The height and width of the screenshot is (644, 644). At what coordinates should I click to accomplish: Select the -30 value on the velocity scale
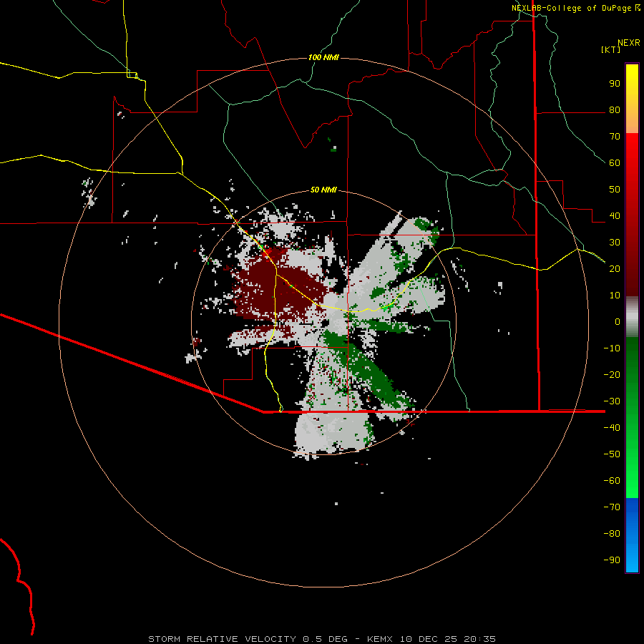(x=612, y=401)
